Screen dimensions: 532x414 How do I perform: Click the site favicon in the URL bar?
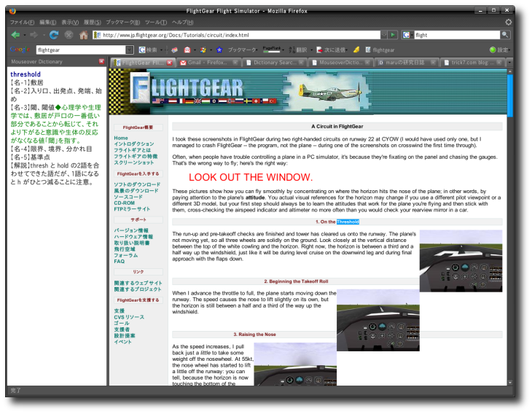(97, 34)
